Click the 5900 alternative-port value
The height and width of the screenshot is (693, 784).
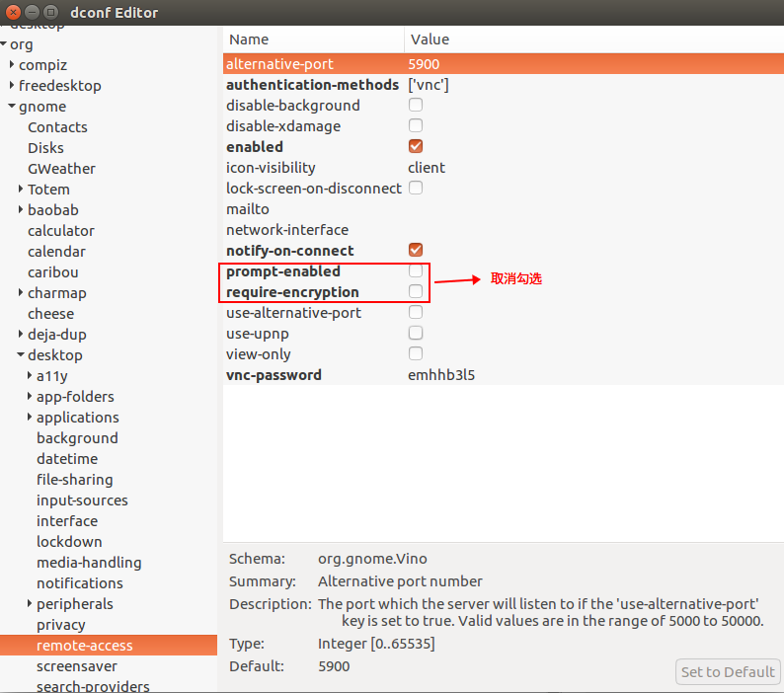(424, 64)
